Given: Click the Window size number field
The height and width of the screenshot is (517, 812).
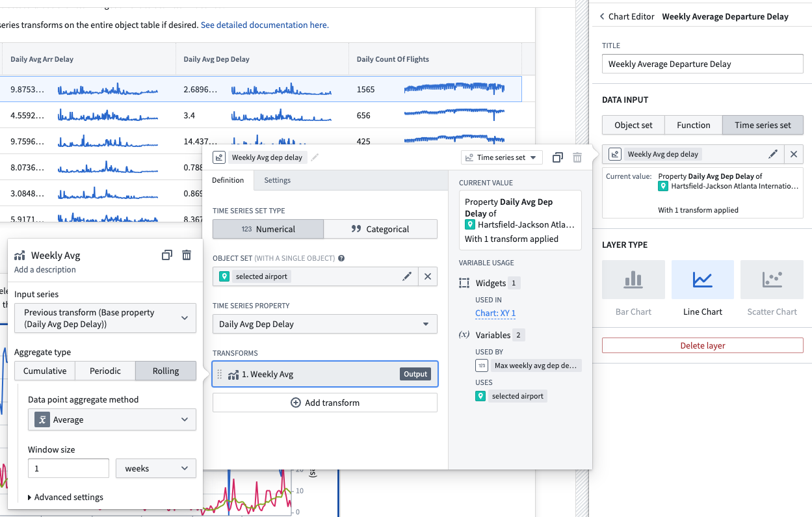Looking at the screenshot, I should (68, 468).
